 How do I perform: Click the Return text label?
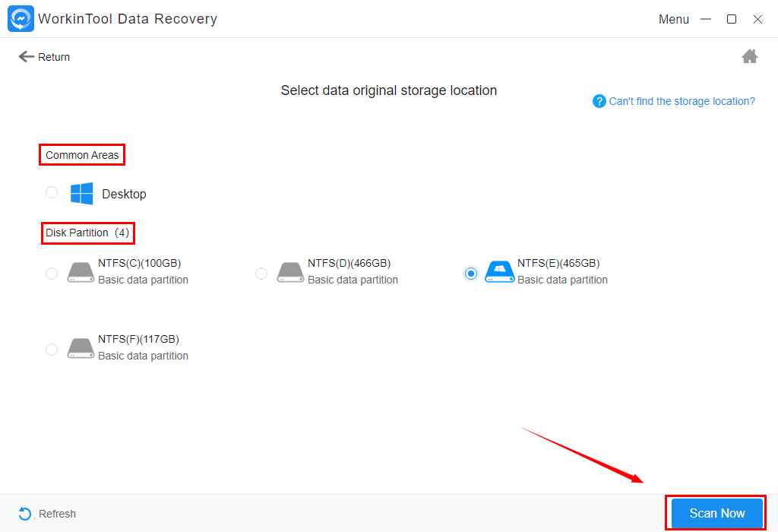tap(54, 57)
